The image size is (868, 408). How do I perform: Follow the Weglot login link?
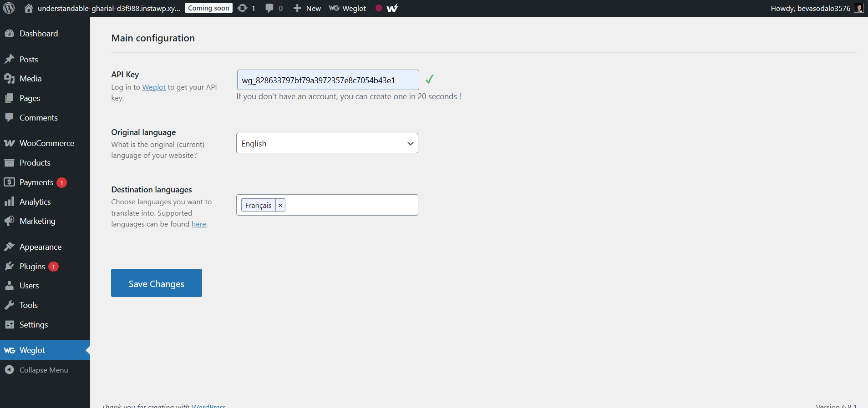click(154, 87)
